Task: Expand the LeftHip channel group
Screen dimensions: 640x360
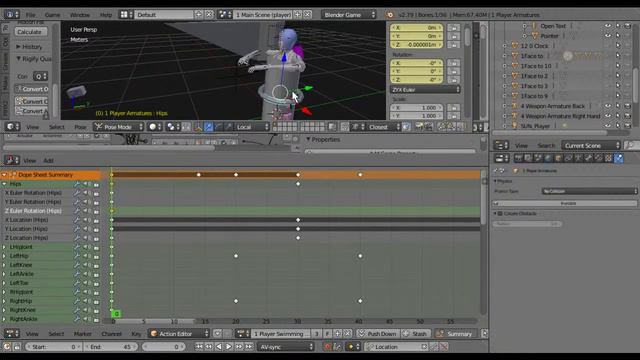Action: [x=4, y=256]
